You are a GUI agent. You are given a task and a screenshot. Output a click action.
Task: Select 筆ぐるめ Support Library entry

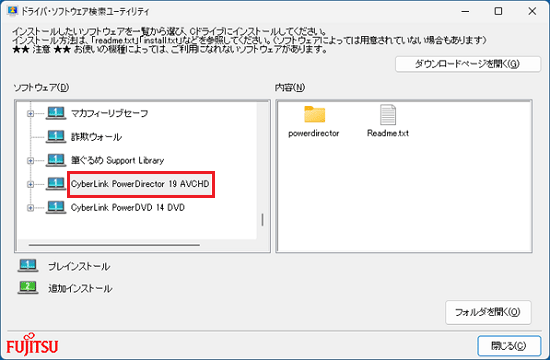point(118,160)
